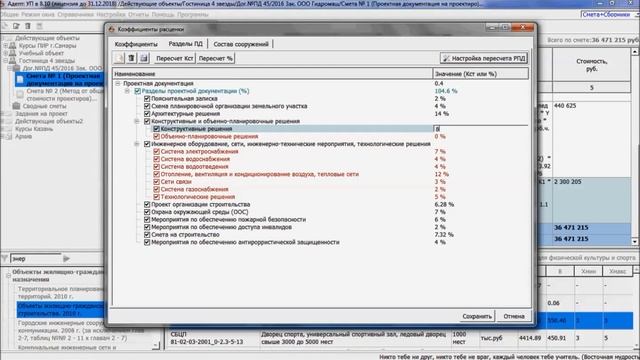This screenshot has width=640, height=360.
Task: Toggle 'Объемно-планировочные решения' checkbox
Action: [156, 136]
